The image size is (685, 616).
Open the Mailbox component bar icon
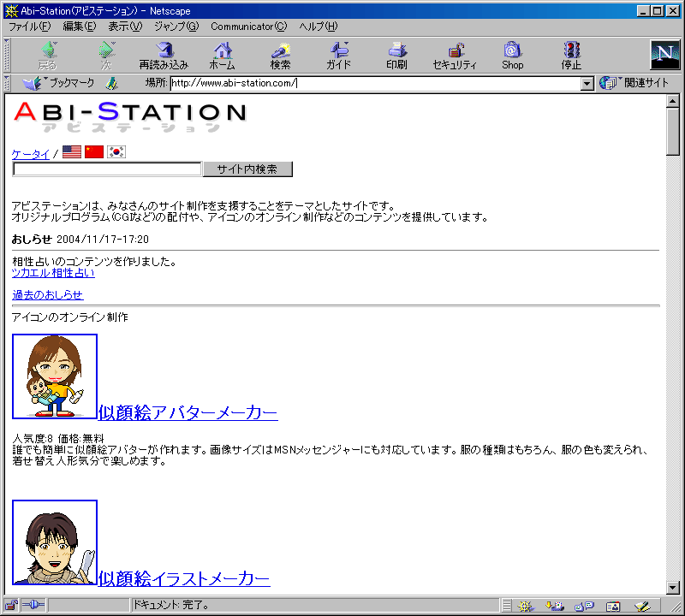554,606
